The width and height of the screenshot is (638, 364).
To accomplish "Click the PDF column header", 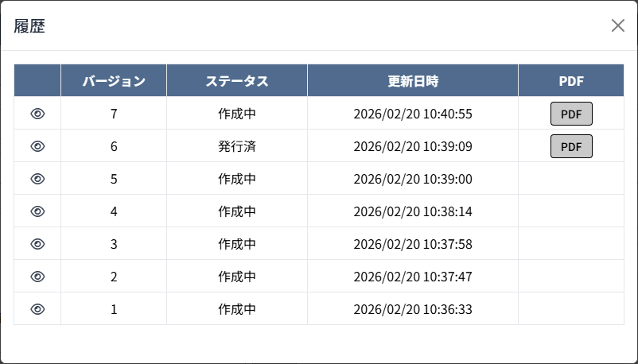I will (x=571, y=81).
